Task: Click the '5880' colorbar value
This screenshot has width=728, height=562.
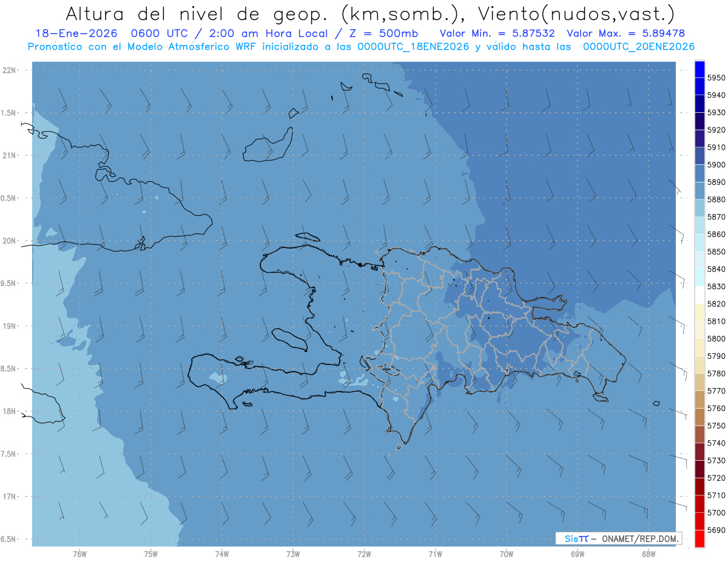Action: pos(716,199)
